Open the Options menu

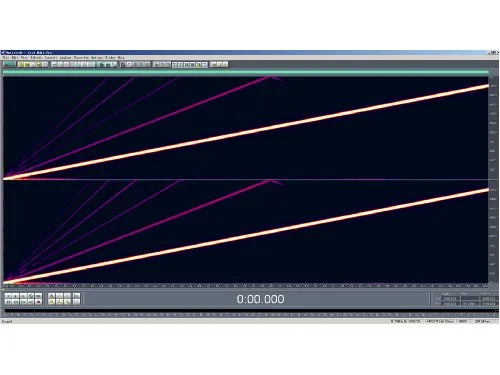point(97,57)
